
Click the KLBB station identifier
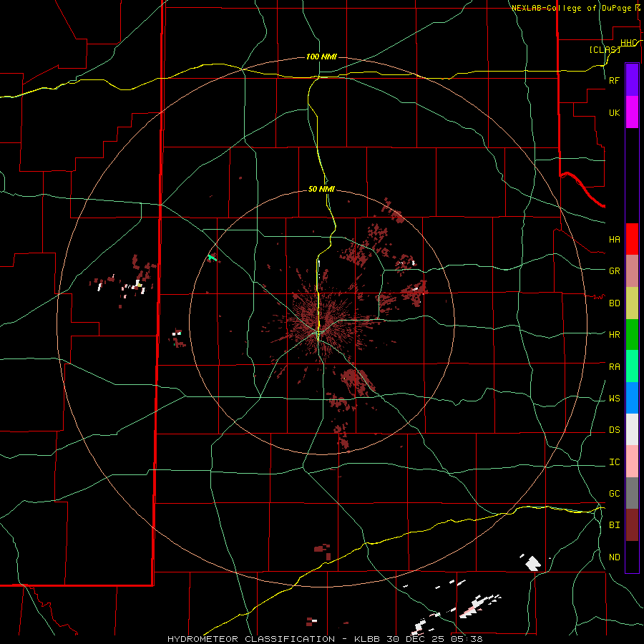[367, 639]
